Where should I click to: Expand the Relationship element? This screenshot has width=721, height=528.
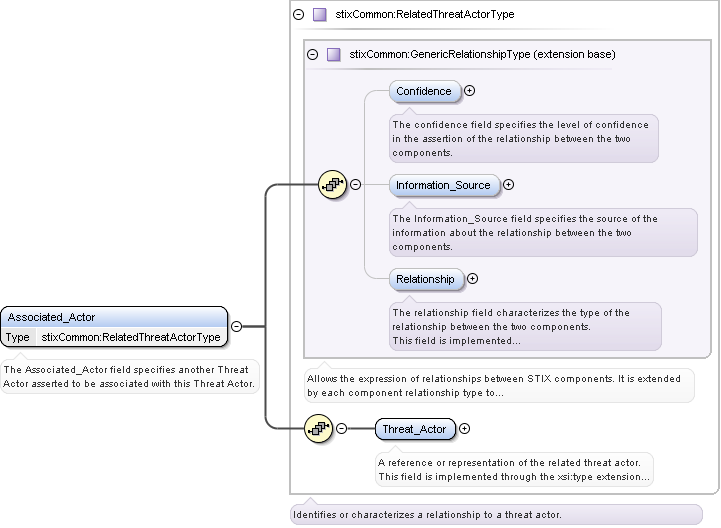[473, 279]
